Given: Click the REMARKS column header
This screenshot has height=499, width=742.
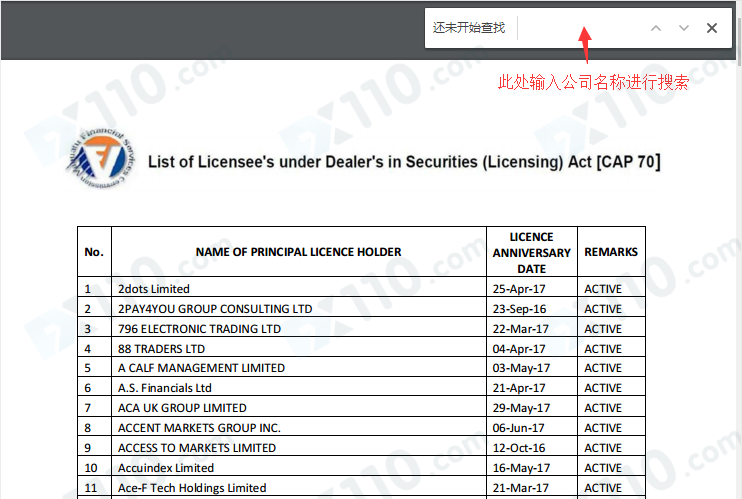Looking at the screenshot, I should (x=611, y=252).
